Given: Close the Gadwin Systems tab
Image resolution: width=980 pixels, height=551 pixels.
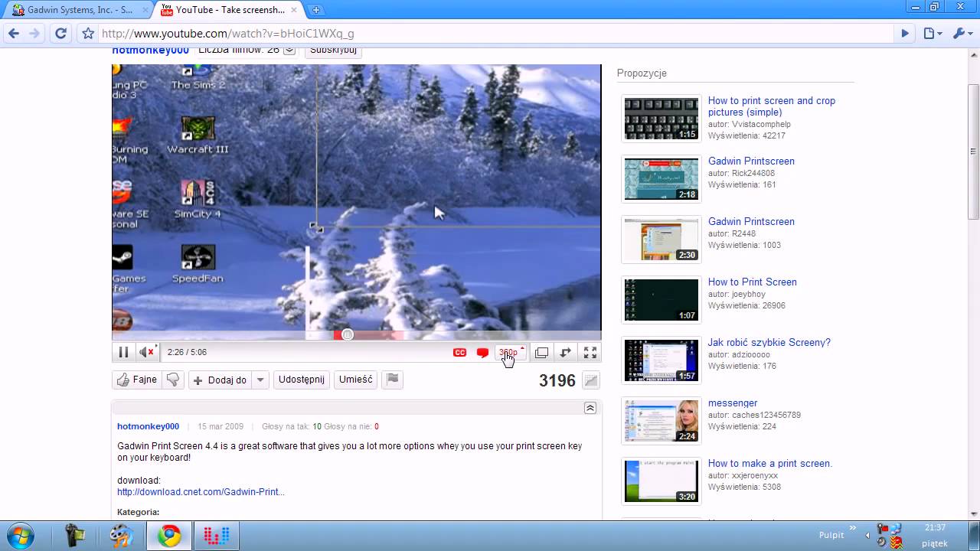Looking at the screenshot, I should coord(145,11).
